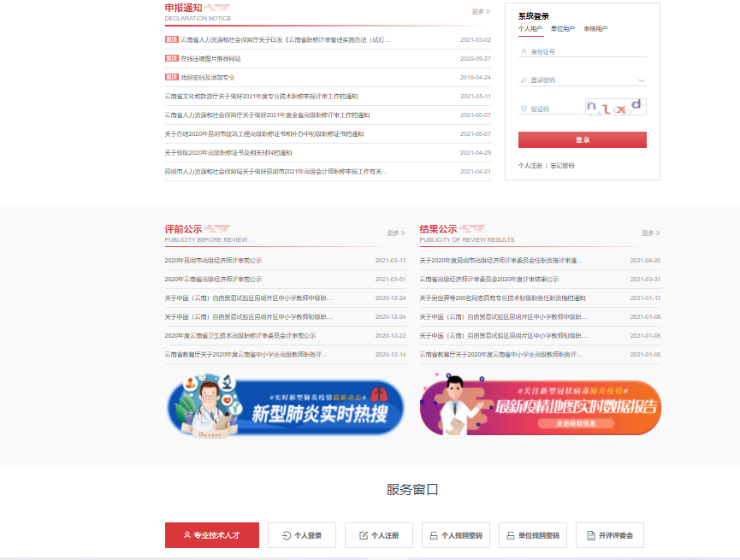Toggle password visibility eye icon
Screen dimensions: 740x560
pos(642,80)
